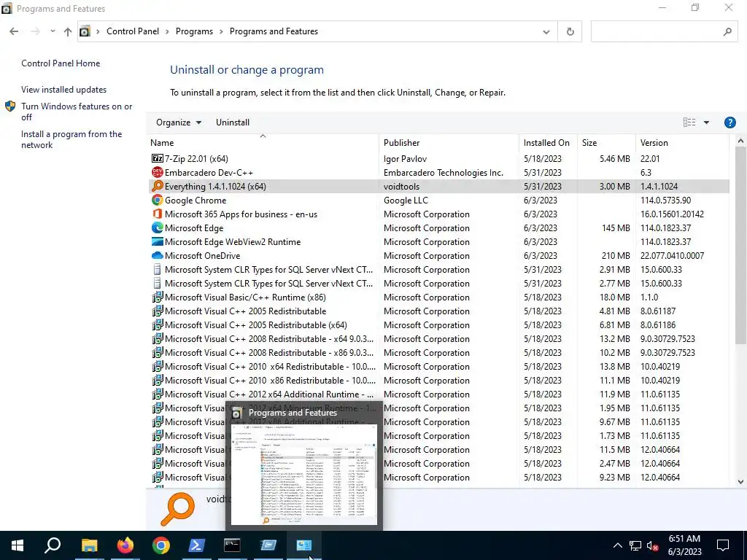Open File Explorer from taskbar

point(89,545)
